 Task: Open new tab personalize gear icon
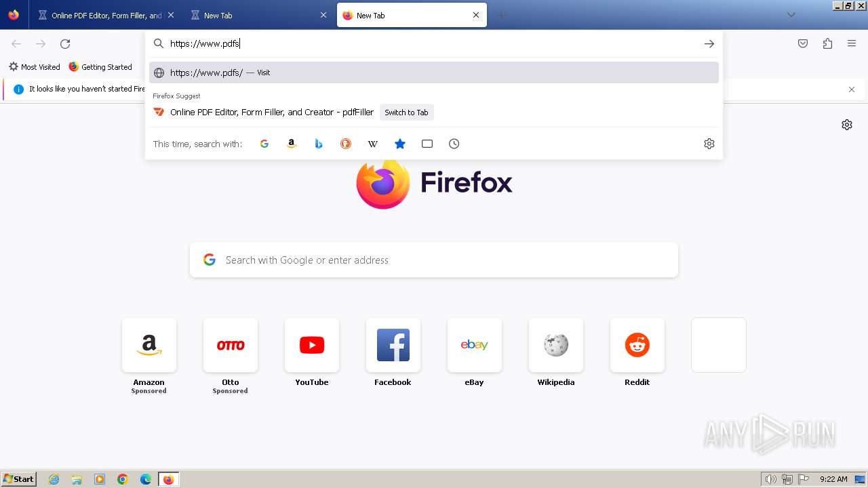click(847, 125)
